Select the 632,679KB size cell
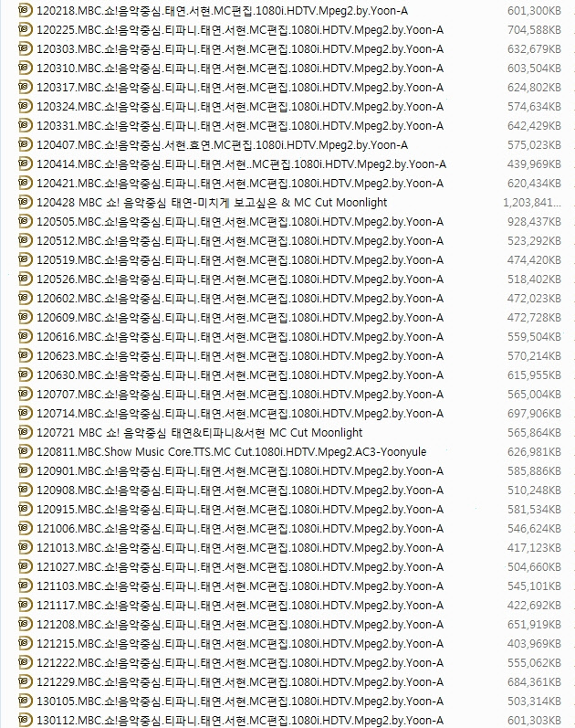 pyautogui.click(x=534, y=48)
